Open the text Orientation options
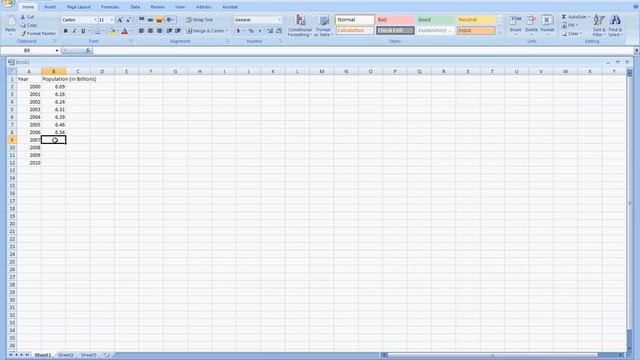The height and width of the screenshot is (360, 640). click(x=171, y=20)
